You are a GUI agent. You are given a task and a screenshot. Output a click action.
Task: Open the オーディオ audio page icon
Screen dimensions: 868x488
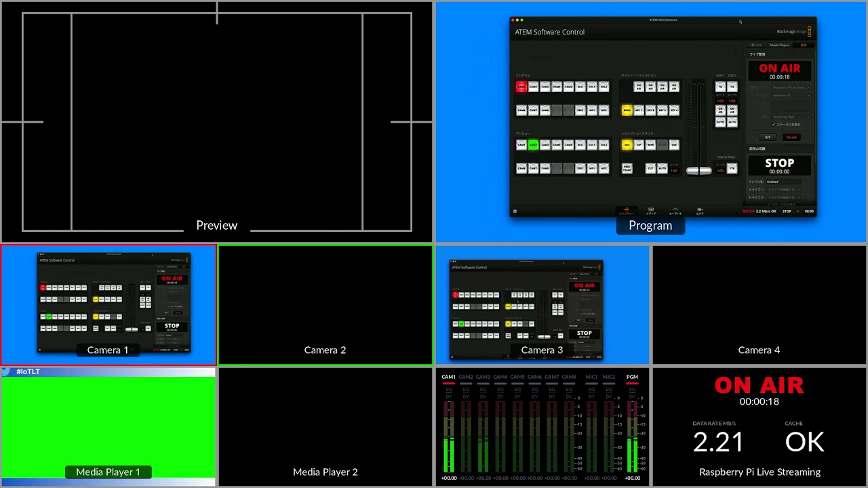(x=675, y=211)
